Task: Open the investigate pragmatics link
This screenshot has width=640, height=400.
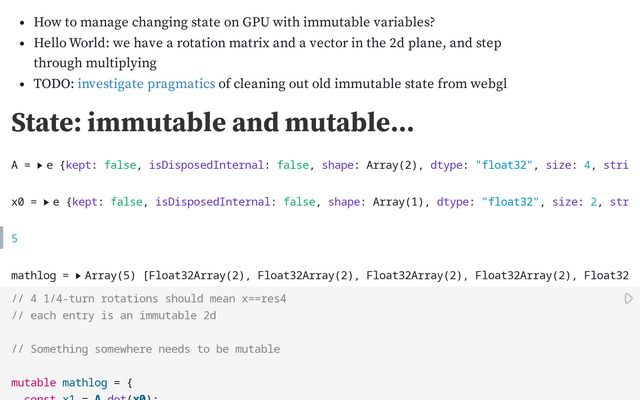Action: (146, 84)
